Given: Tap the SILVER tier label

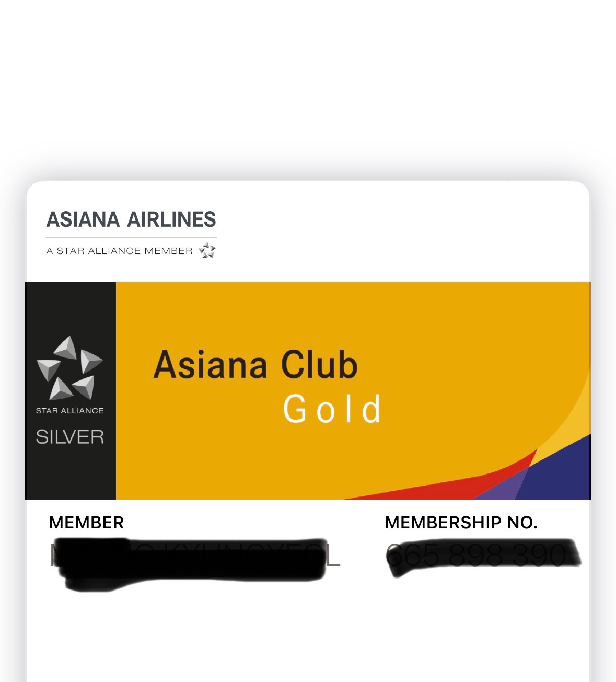Looking at the screenshot, I should (x=70, y=437).
